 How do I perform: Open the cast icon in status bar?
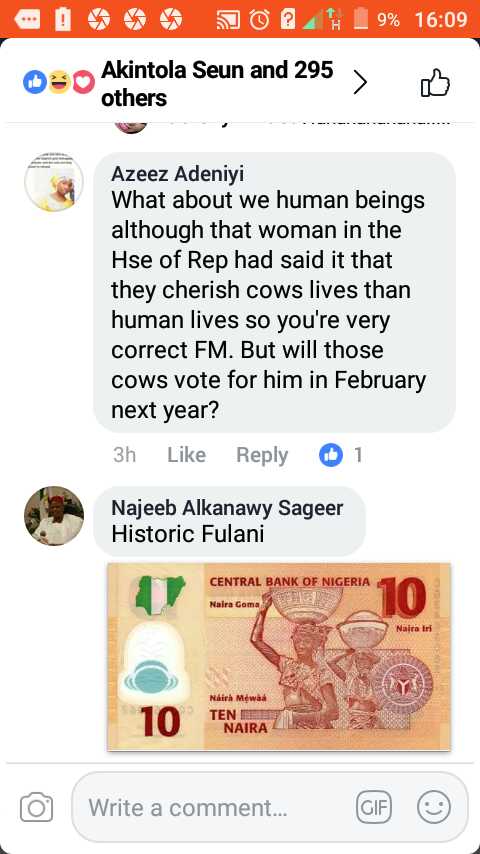click(x=228, y=20)
